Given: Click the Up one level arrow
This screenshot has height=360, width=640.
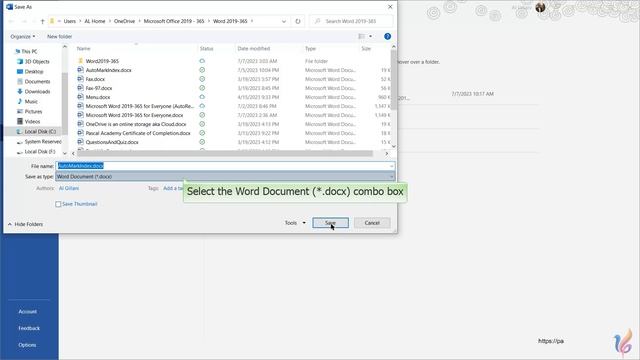Looking at the screenshot, I should 42,21.
